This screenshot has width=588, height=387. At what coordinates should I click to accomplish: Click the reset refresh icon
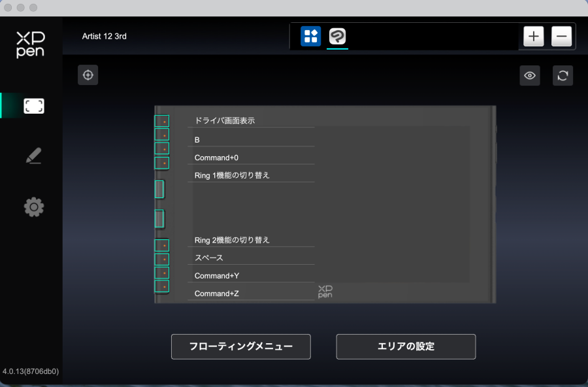click(x=563, y=75)
